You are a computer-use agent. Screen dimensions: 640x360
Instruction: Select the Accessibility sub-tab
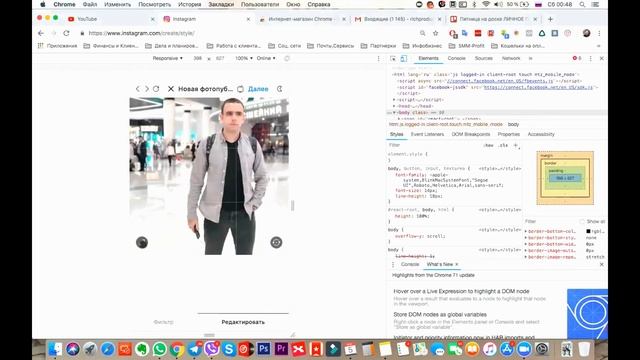pyautogui.click(x=541, y=134)
